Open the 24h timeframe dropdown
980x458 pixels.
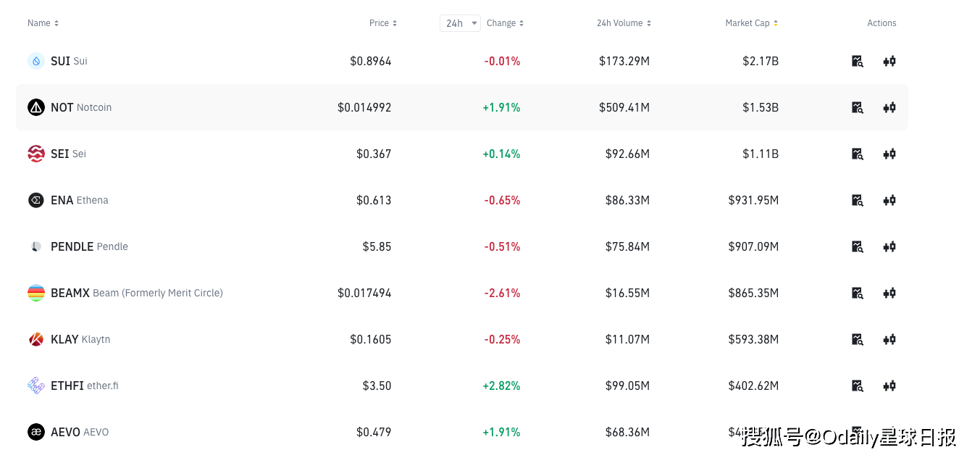click(x=460, y=23)
